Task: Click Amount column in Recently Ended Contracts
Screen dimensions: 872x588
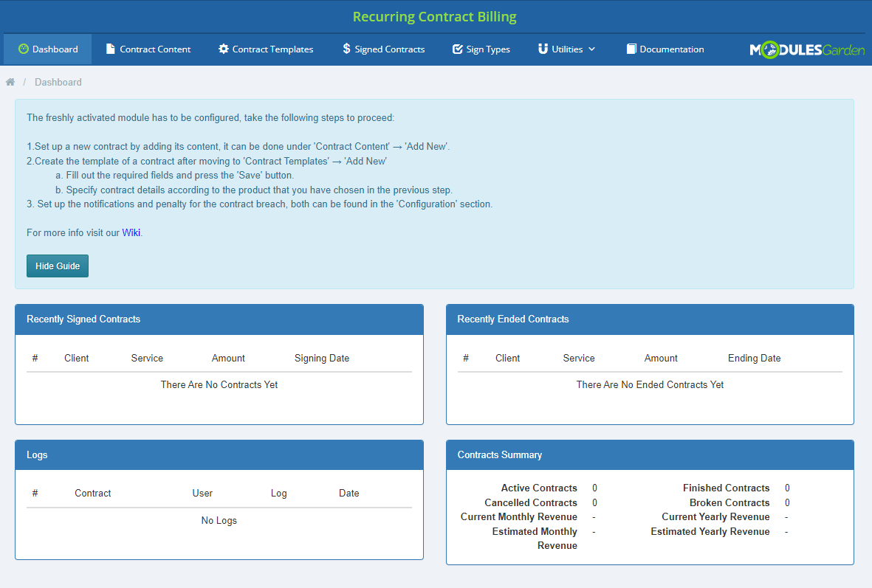Action: 661,359
